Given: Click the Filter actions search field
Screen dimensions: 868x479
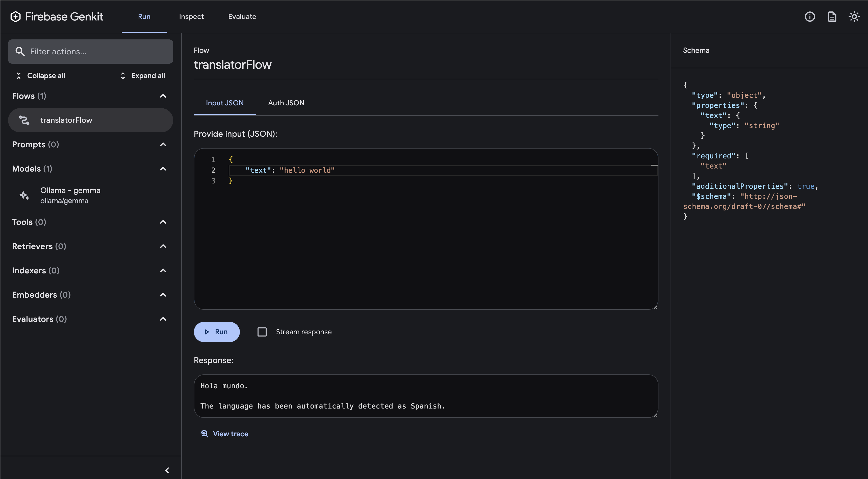Looking at the screenshot, I should [98, 52].
